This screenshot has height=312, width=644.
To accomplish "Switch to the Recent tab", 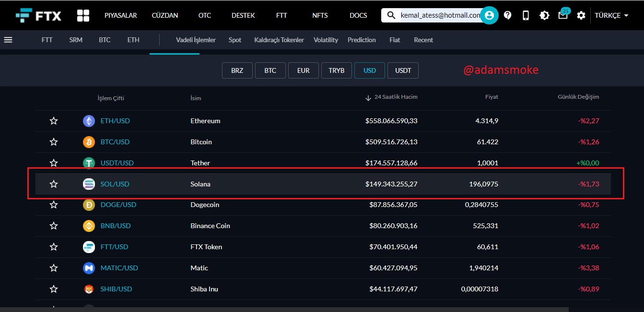I will (423, 40).
